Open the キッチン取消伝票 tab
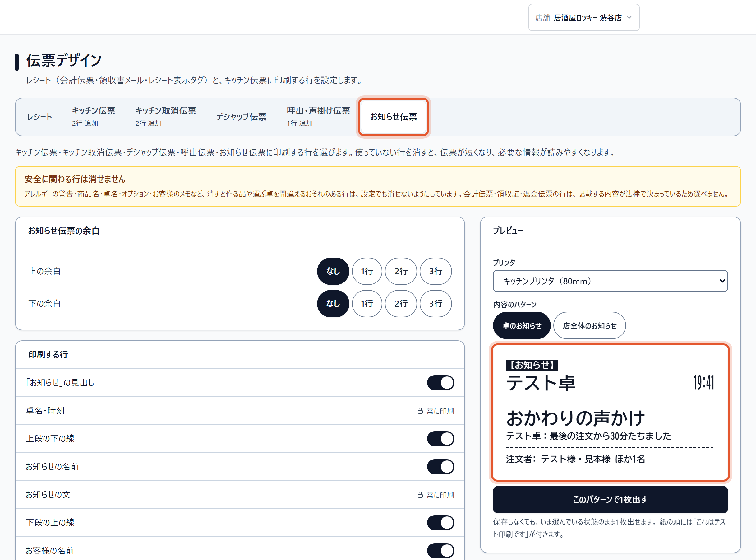Viewport: 756px width, 560px height. 166,117
